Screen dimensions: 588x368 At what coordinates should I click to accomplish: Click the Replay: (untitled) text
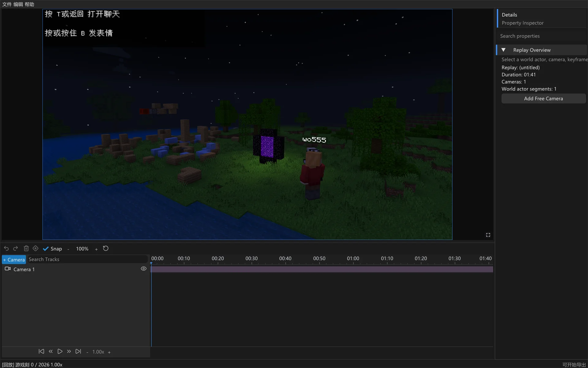click(x=521, y=67)
